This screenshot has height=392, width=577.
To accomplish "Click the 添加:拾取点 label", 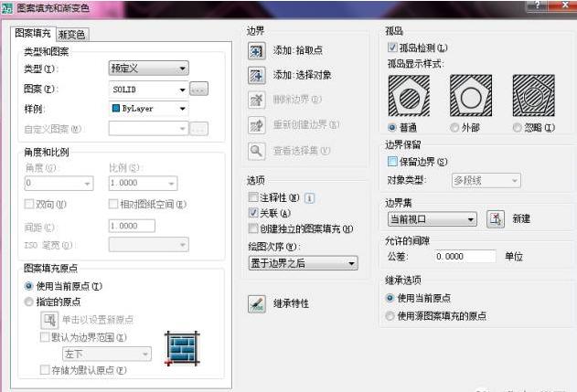I will click(x=298, y=50).
